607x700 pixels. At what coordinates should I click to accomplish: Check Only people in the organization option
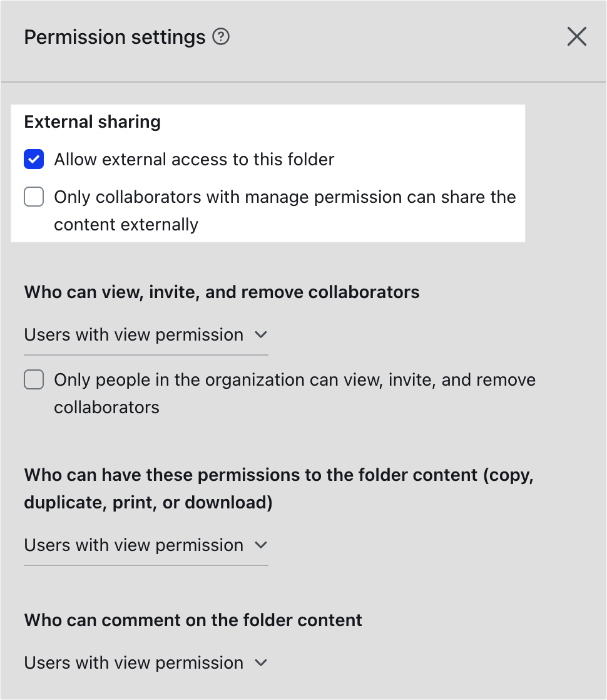[x=34, y=379]
